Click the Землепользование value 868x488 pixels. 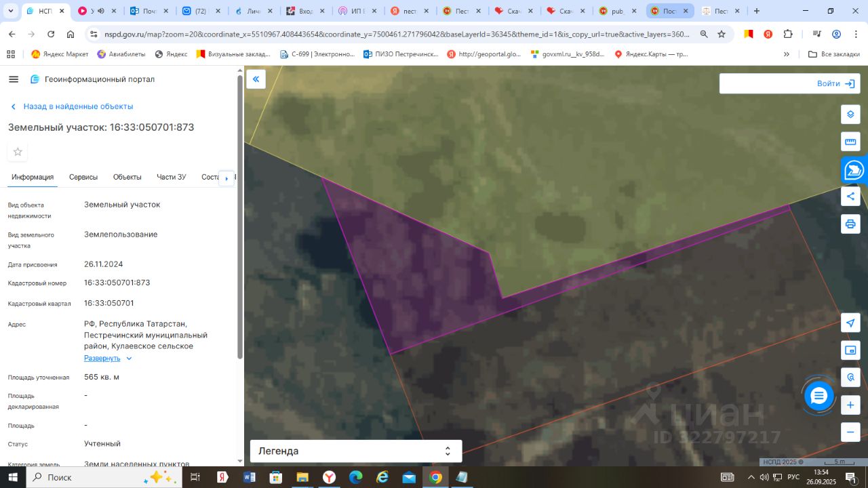pyautogui.click(x=121, y=235)
